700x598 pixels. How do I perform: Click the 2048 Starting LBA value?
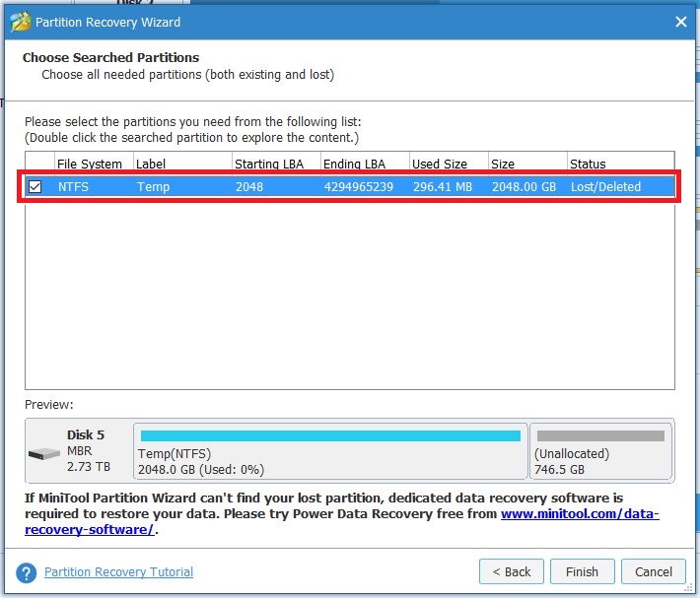click(249, 186)
